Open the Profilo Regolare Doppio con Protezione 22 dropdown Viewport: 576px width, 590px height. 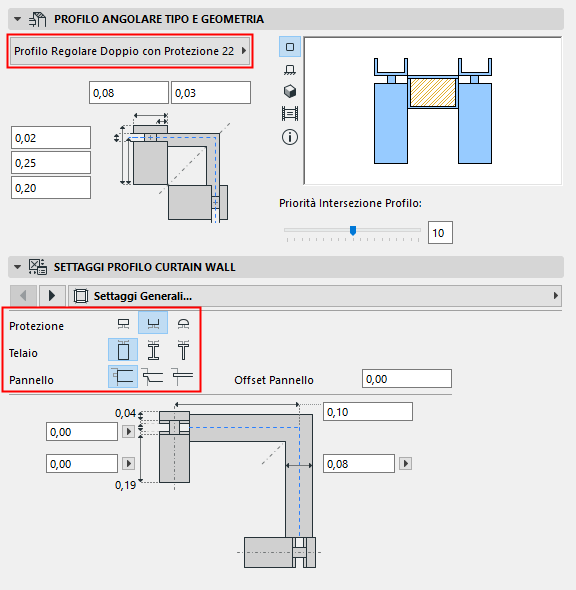tap(130, 51)
